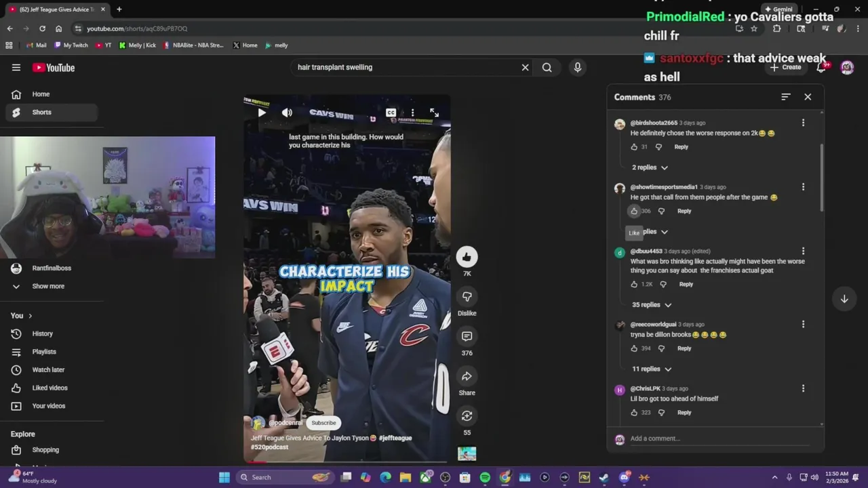Viewport: 868px width, 488px height.
Task: Seek using the Short's red progress bar
Action: 347,462
